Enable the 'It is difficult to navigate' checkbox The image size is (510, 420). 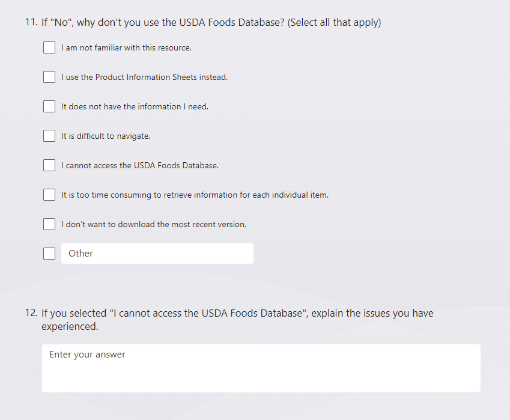tap(49, 136)
